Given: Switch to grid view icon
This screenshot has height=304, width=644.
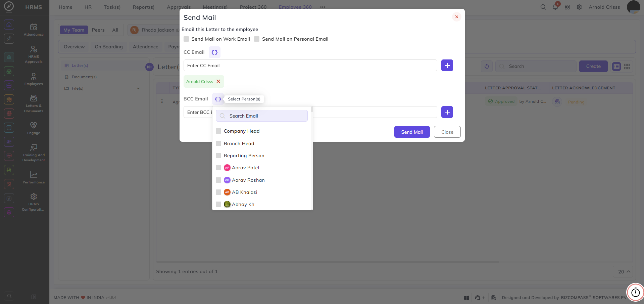Looking at the screenshot, I should pos(627,67).
